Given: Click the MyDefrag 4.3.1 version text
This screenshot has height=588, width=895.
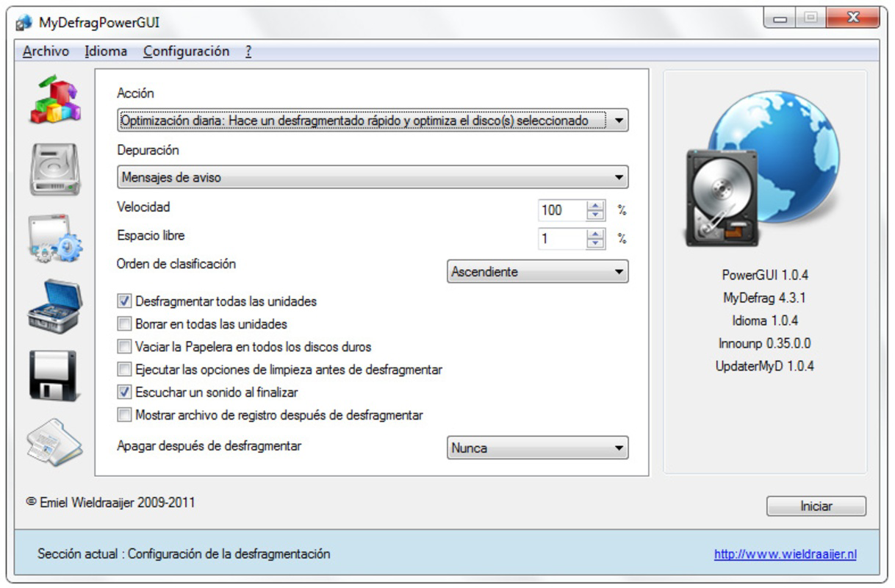Looking at the screenshot, I should pos(765,298).
